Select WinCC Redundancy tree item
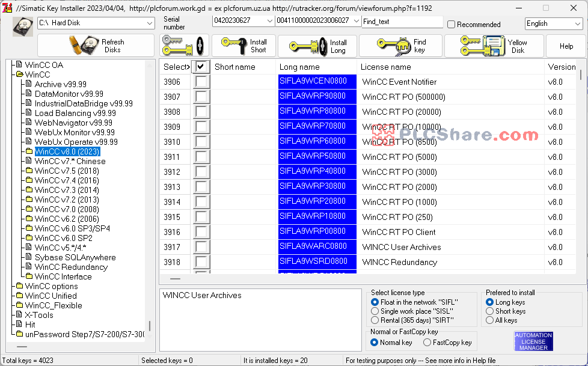Viewport: 588px width, 366px height. tap(71, 267)
